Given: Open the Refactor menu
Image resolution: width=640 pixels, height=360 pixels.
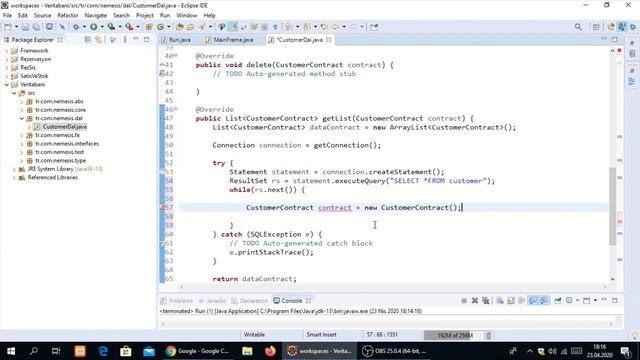Looking at the screenshot, I should click(x=68, y=16).
